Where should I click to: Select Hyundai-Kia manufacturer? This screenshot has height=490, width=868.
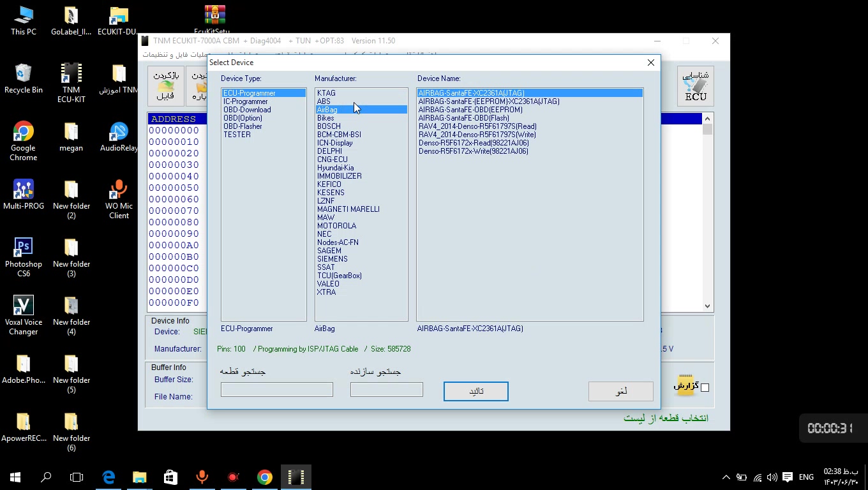tap(361, 168)
